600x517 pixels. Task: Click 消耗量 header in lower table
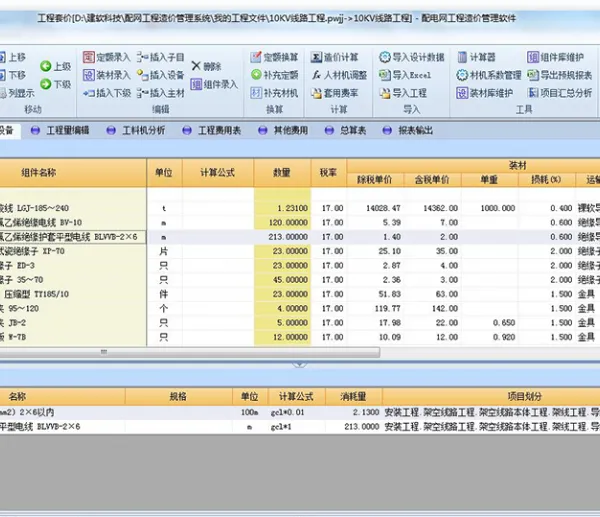[354, 396]
